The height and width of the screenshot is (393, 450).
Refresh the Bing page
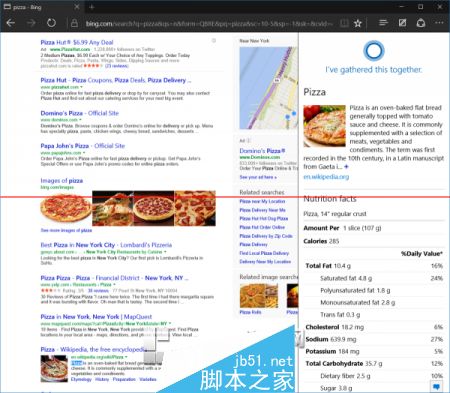51,23
